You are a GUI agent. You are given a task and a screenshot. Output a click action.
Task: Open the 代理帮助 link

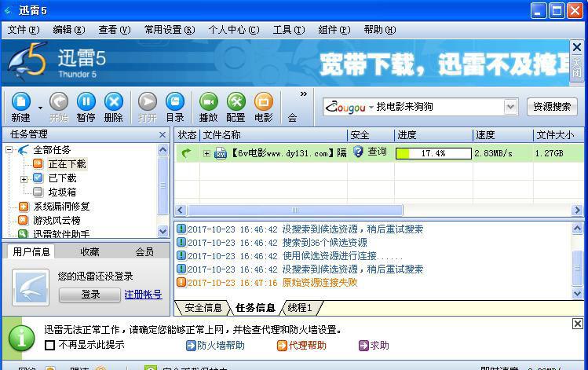coord(302,345)
